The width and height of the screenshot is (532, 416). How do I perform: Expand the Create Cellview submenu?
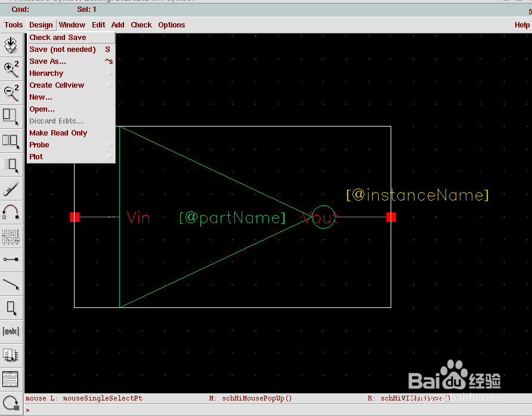[x=71, y=85]
